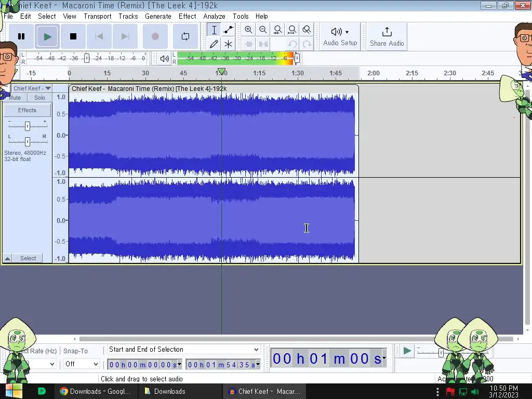Open Start and End of Selection dropdown
Image resolution: width=532 pixels, height=399 pixels.
183,350
